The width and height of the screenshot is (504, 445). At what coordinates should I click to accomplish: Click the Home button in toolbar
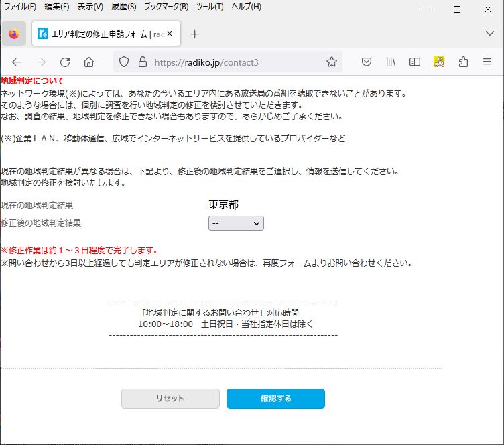88,62
